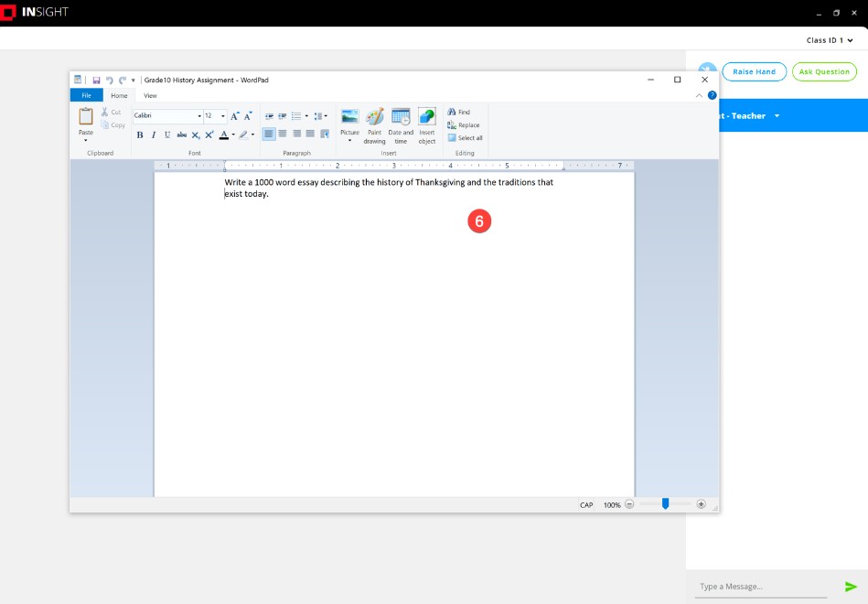This screenshot has width=868, height=604.
Task: Insert a Paint drawing
Action: 375,125
